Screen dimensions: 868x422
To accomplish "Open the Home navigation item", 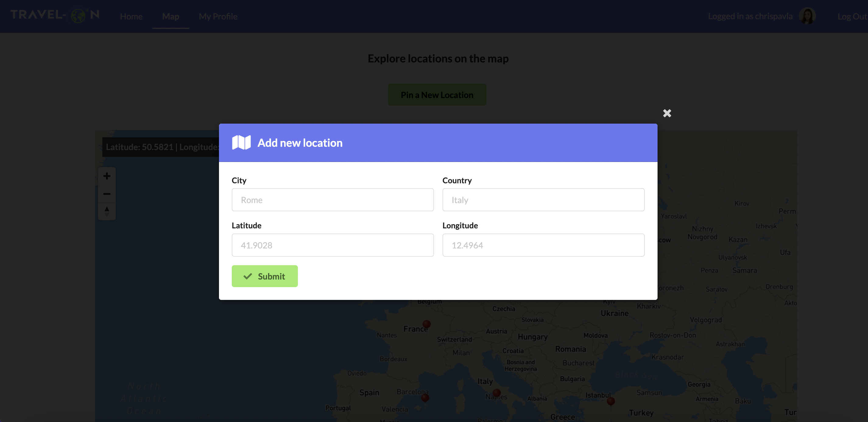I will point(131,16).
